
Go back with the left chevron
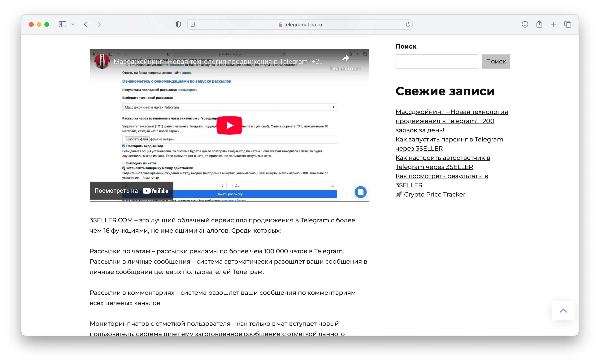(86, 24)
